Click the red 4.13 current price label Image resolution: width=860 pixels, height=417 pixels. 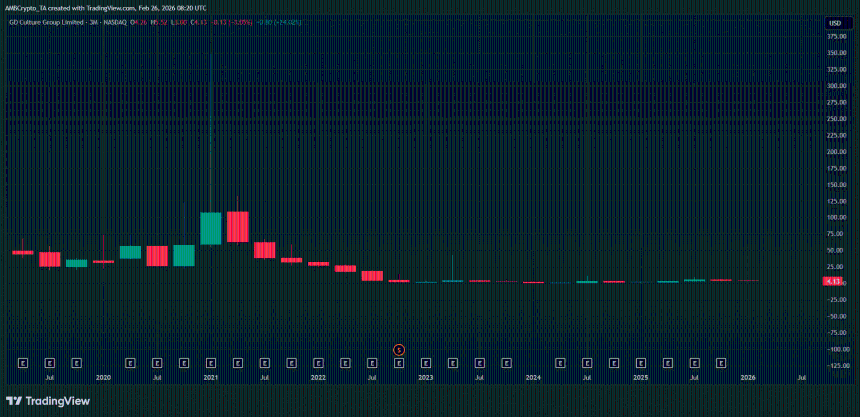click(831, 283)
